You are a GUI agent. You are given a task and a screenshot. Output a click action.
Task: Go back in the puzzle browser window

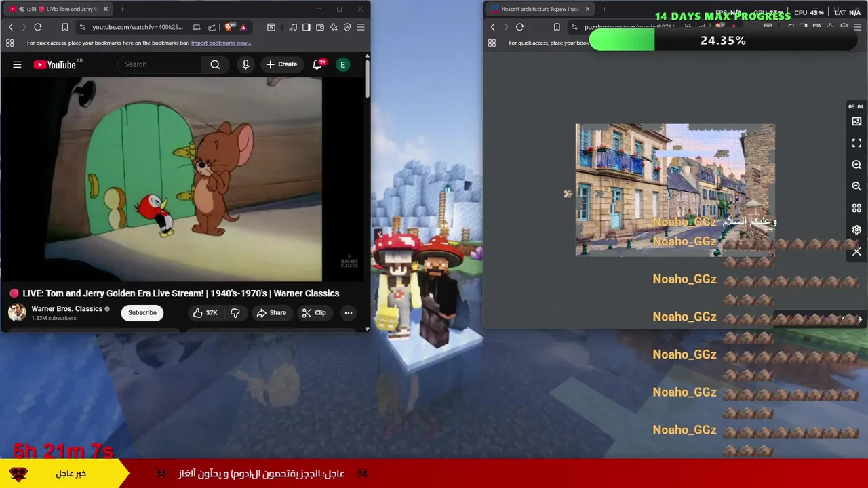point(493,27)
